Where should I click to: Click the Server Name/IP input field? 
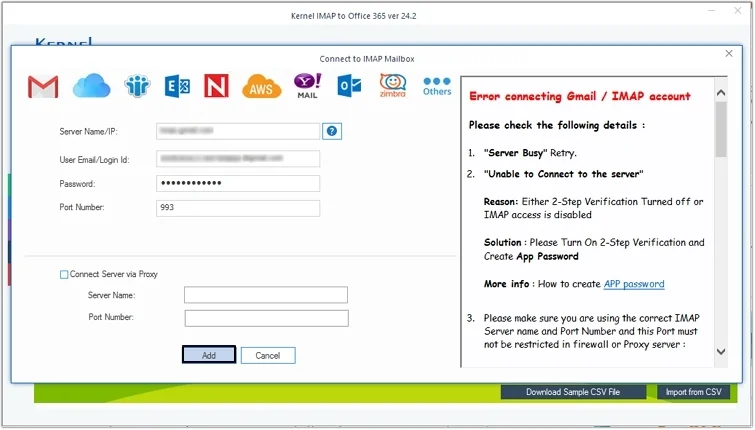[x=238, y=131]
